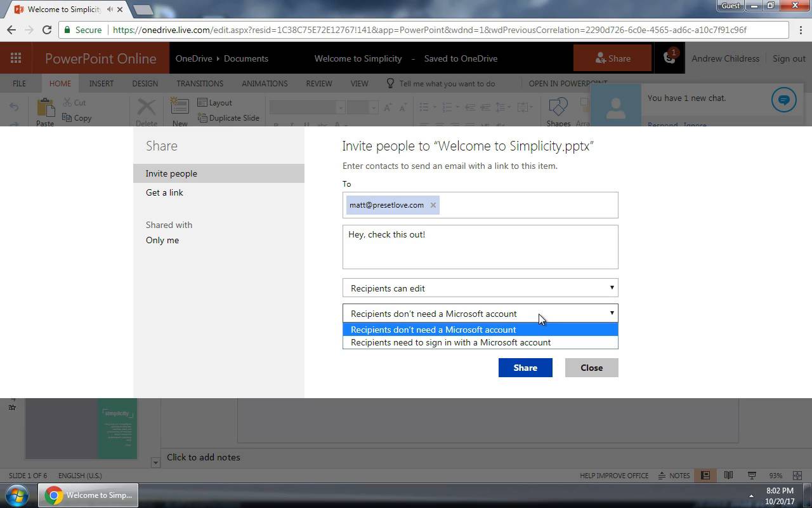Click increase font size icon

[388, 107]
